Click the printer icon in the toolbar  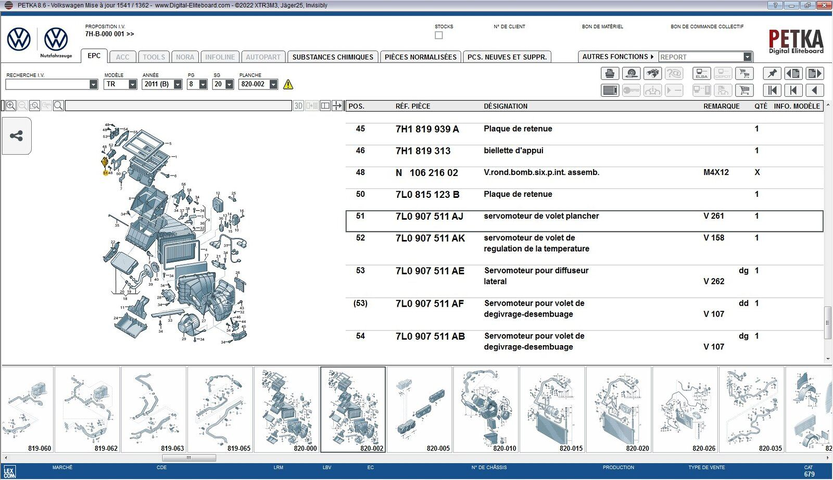coord(610,73)
